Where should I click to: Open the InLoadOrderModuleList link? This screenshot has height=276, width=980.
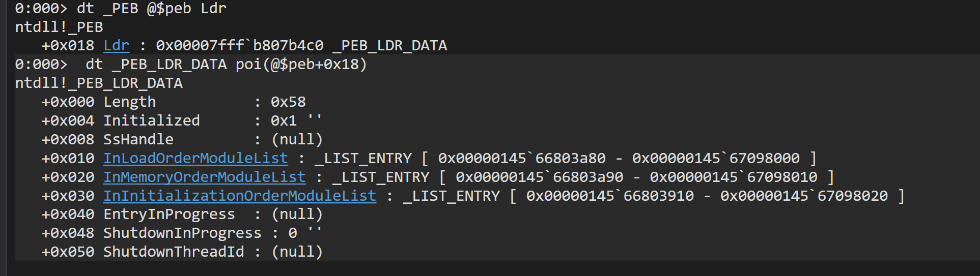[x=195, y=159]
